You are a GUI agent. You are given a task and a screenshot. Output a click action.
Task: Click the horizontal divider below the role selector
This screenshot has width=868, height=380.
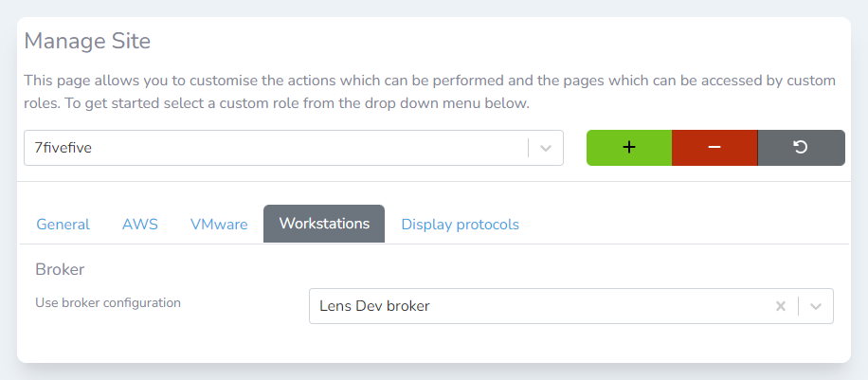434,181
